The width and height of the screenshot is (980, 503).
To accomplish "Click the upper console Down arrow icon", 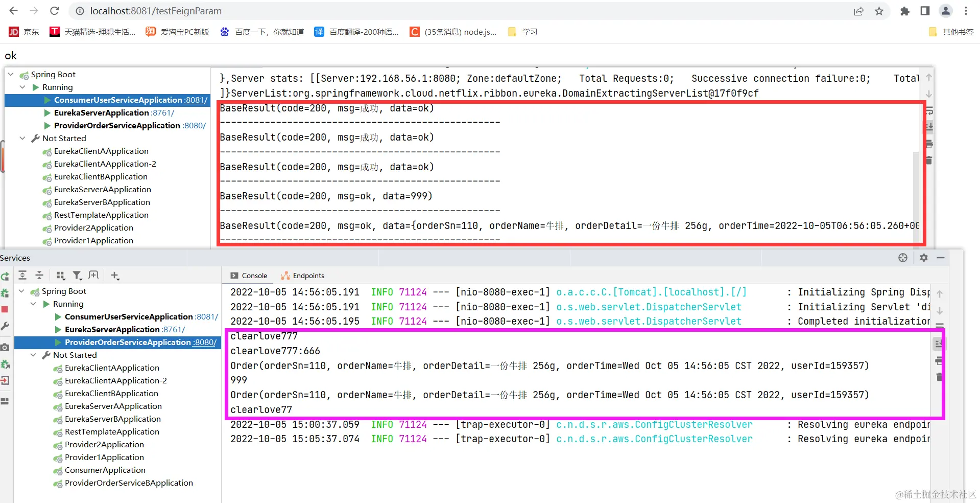I will pos(929,94).
